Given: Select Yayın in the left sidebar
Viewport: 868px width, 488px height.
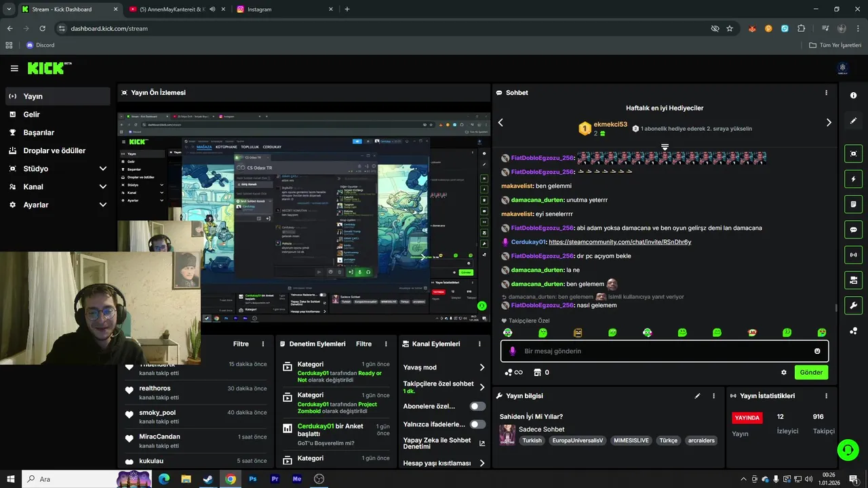Looking at the screenshot, I should click(58, 96).
